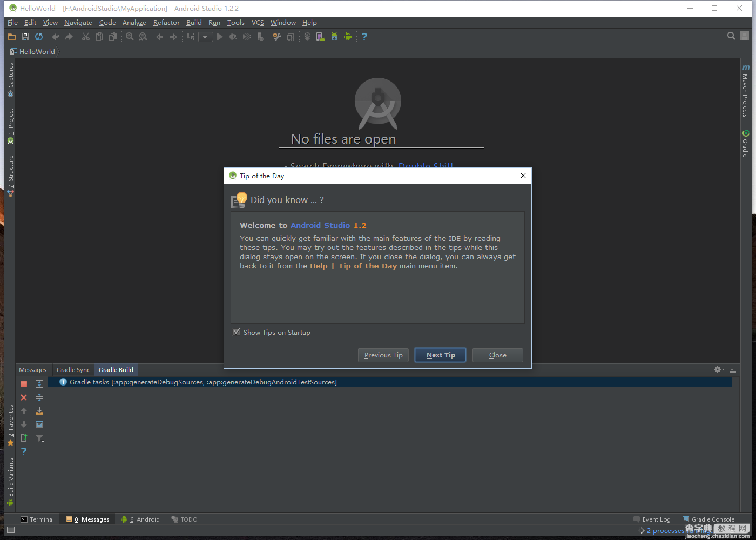This screenshot has width=756, height=540.
Task: Toggle the Favorites side panel
Action: point(10,426)
